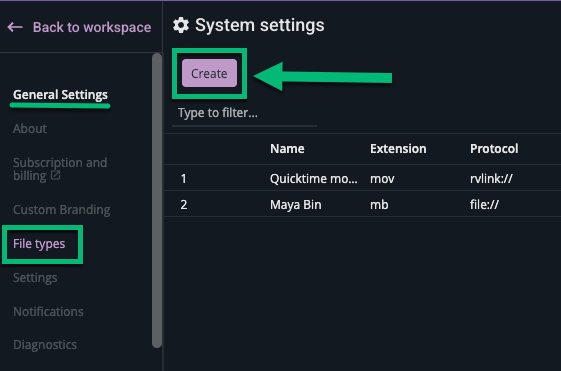Click row number 2 cell
This screenshot has width=561, height=371.
[184, 205]
